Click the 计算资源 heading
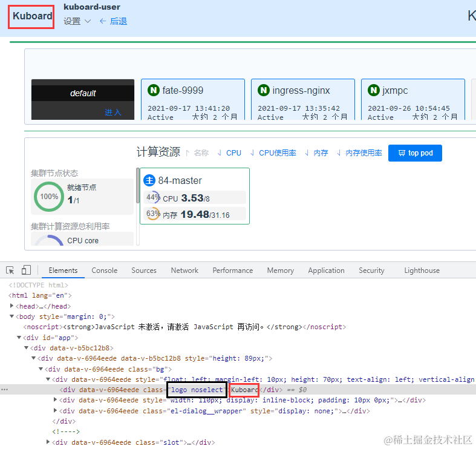This screenshot has height=449, width=476. click(x=158, y=152)
